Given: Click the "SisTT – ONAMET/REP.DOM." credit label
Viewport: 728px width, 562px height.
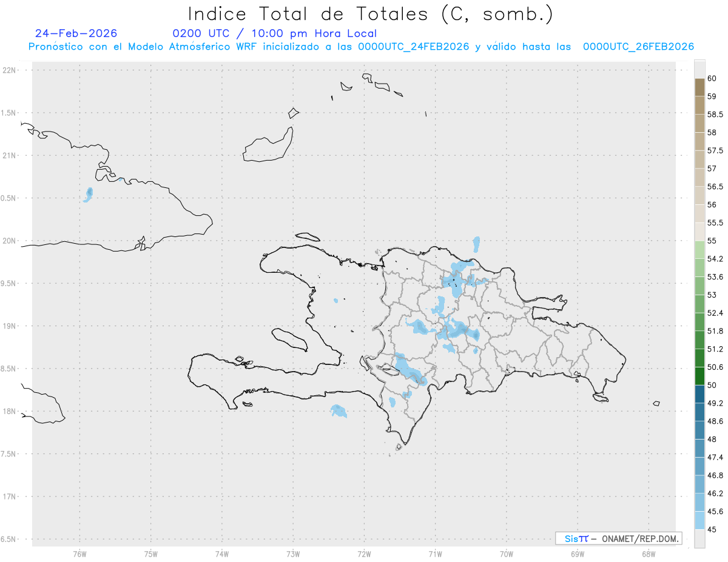Looking at the screenshot, I should tap(619, 538).
